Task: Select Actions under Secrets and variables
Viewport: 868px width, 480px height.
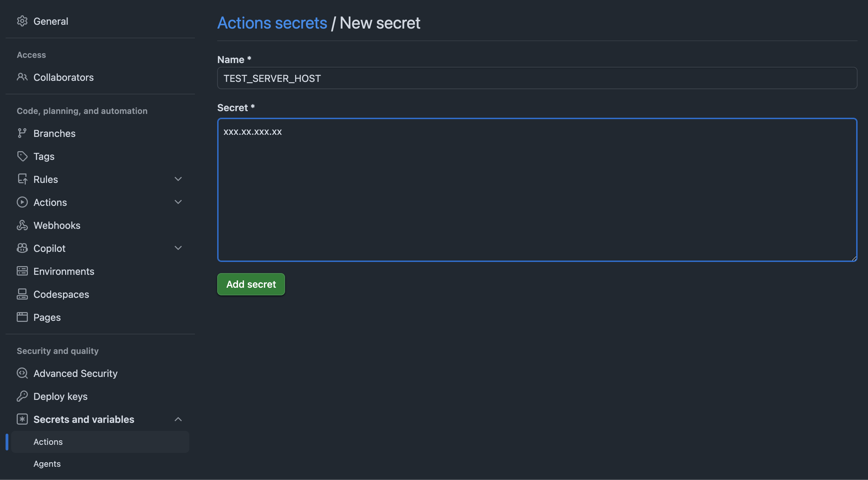Action: click(100, 442)
